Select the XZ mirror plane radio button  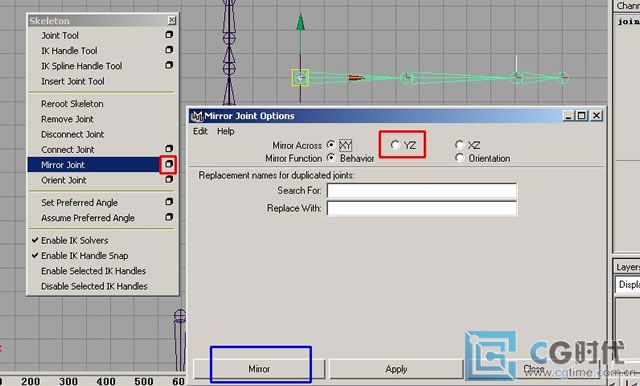[460, 144]
